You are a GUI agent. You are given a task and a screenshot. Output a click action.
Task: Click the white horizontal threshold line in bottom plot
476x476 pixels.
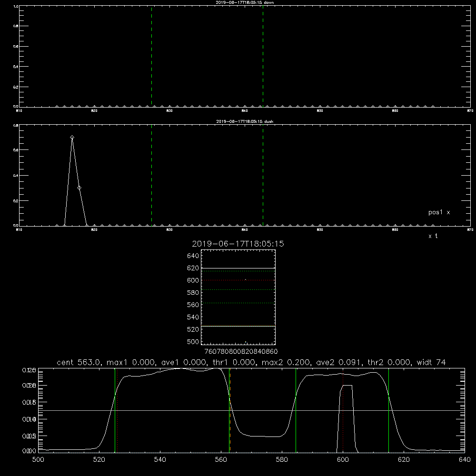tap(251, 410)
